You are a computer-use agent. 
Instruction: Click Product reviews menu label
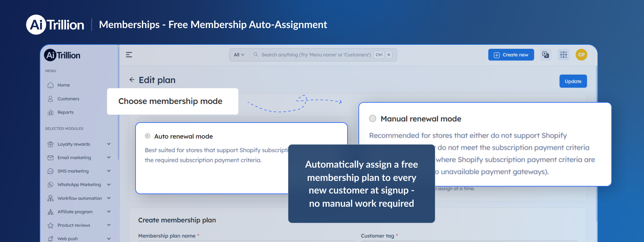click(74, 225)
